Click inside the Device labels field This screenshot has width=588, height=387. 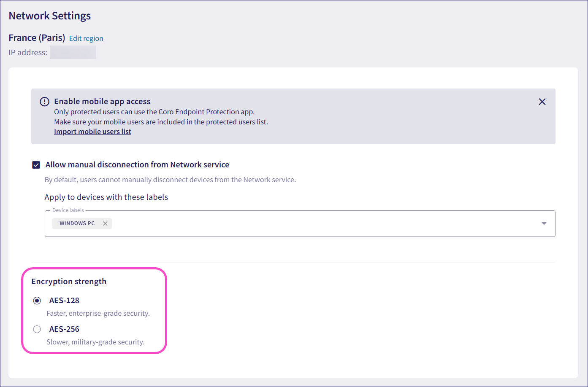pyautogui.click(x=321, y=223)
